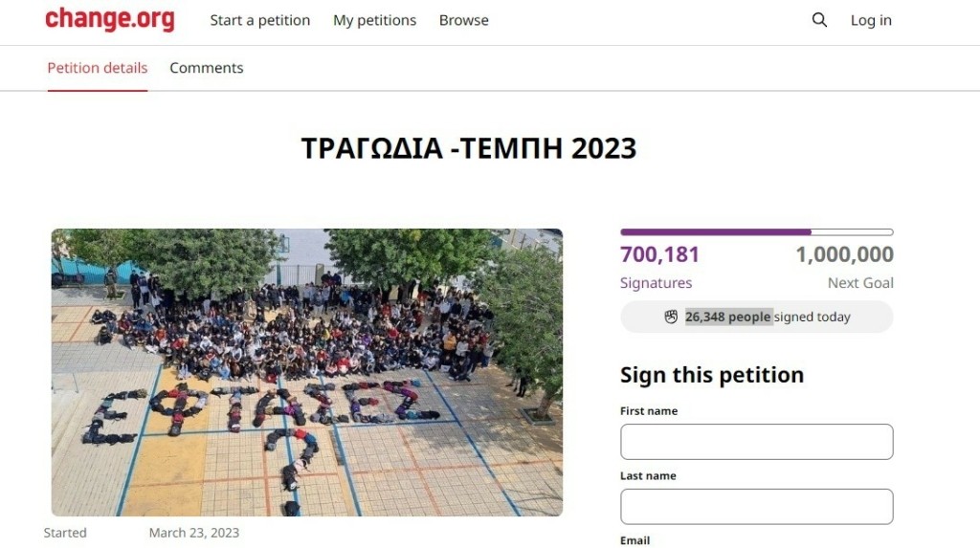The height and width of the screenshot is (548, 980).
Task: Click the petition photo of students
Action: tap(307, 372)
